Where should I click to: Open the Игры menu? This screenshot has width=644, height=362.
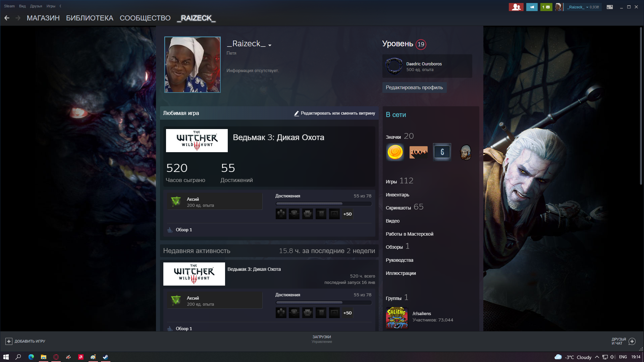[x=51, y=6]
